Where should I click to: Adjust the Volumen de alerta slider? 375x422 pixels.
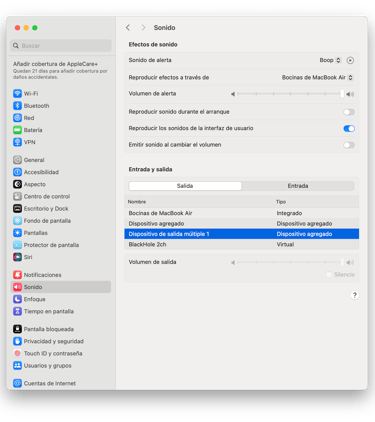(290, 94)
